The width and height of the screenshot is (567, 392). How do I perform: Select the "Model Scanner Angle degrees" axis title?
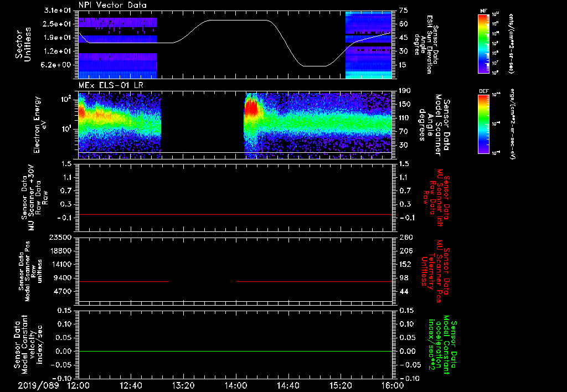click(434, 125)
